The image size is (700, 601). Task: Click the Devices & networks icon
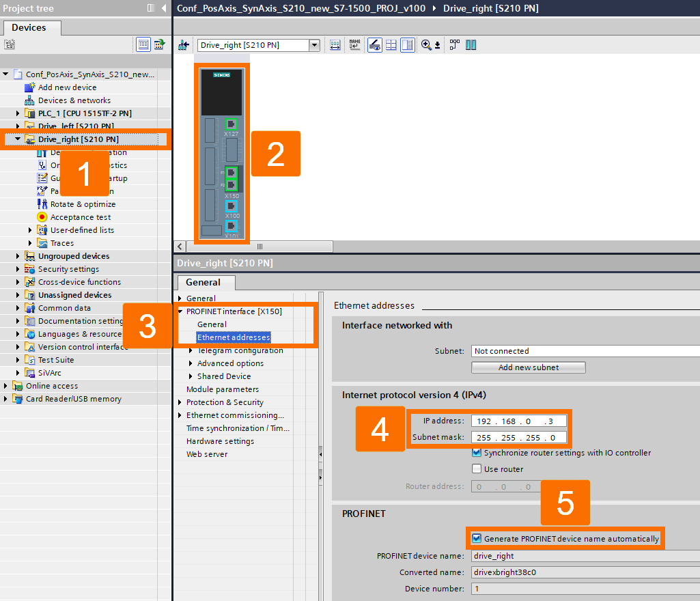tap(29, 100)
